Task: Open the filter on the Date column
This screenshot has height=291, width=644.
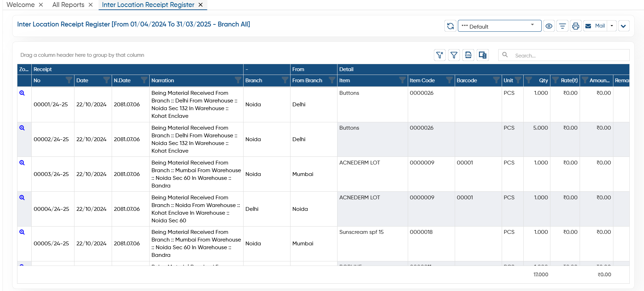Action: 107,80
